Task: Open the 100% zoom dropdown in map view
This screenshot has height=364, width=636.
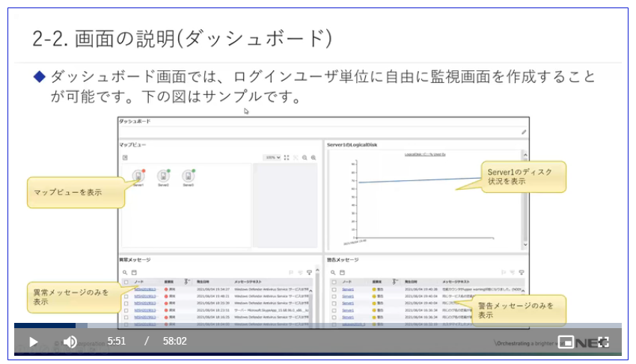Action: 272,157
